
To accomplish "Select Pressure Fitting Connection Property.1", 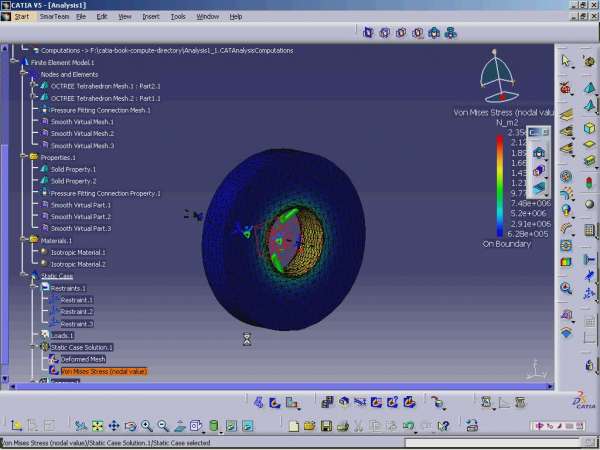I will tap(106, 193).
